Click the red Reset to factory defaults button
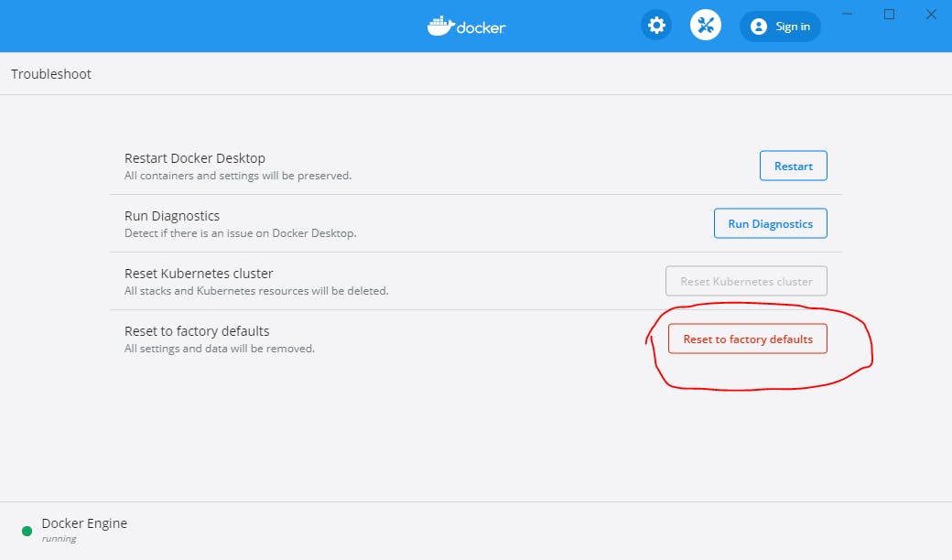 (747, 339)
